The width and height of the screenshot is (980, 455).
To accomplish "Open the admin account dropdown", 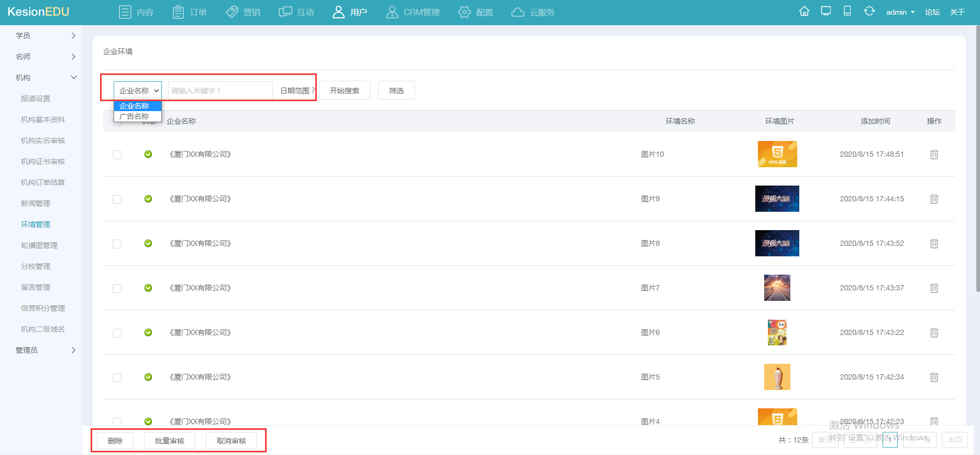I will coord(900,12).
